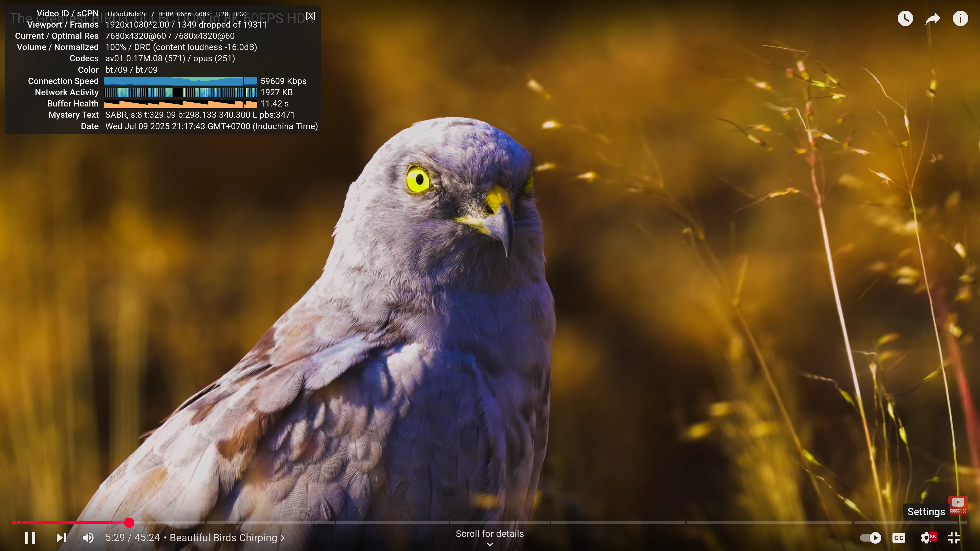The width and height of the screenshot is (980, 551).
Task: Pause the video playback
Action: pyautogui.click(x=30, y=538)
